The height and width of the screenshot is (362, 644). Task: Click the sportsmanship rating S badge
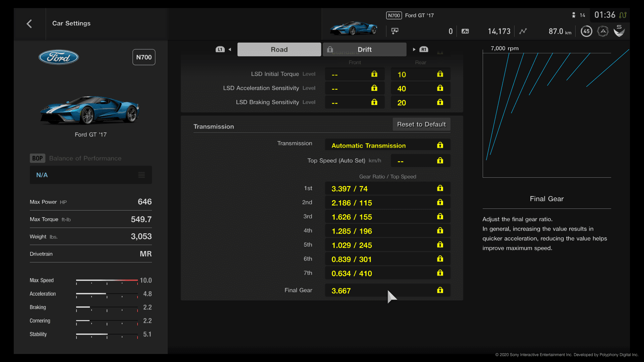pyautogui.click(x=619, y=31)
